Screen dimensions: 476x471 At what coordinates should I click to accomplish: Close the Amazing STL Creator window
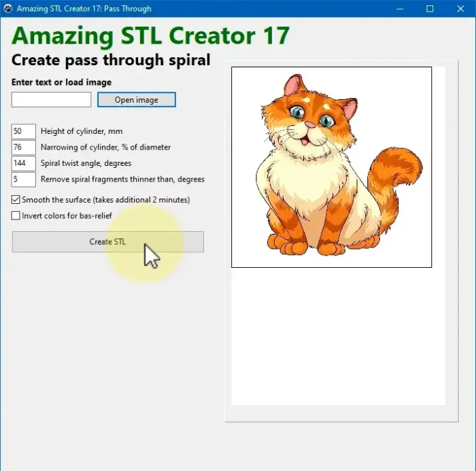point(461,9)
